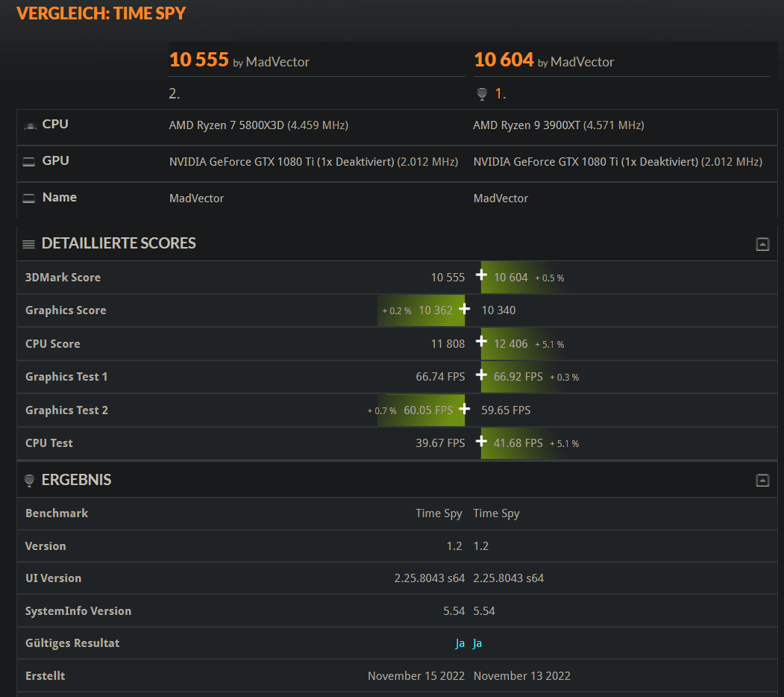Open the 10 604 score result
The width and height of the screenshot is (784, 697).
[504, 60]
